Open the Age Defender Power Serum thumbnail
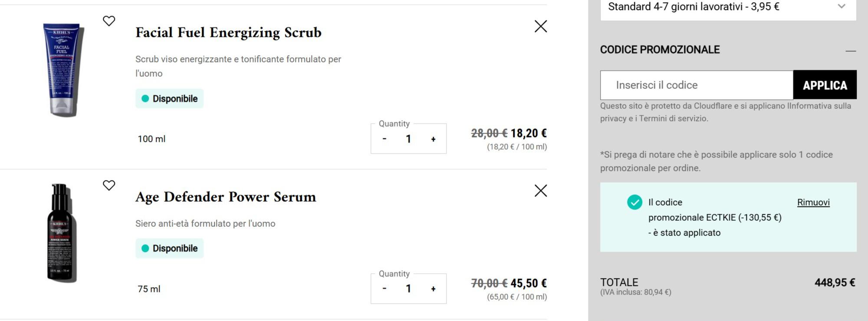The height and width of the screenshot is (321, 868). 61,233
